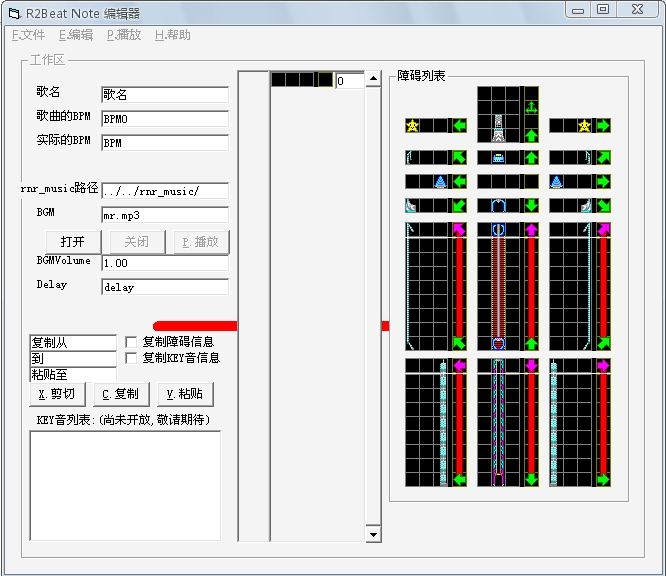Open the F.文件 menu

pyautogui.click(x=28, y=35)
